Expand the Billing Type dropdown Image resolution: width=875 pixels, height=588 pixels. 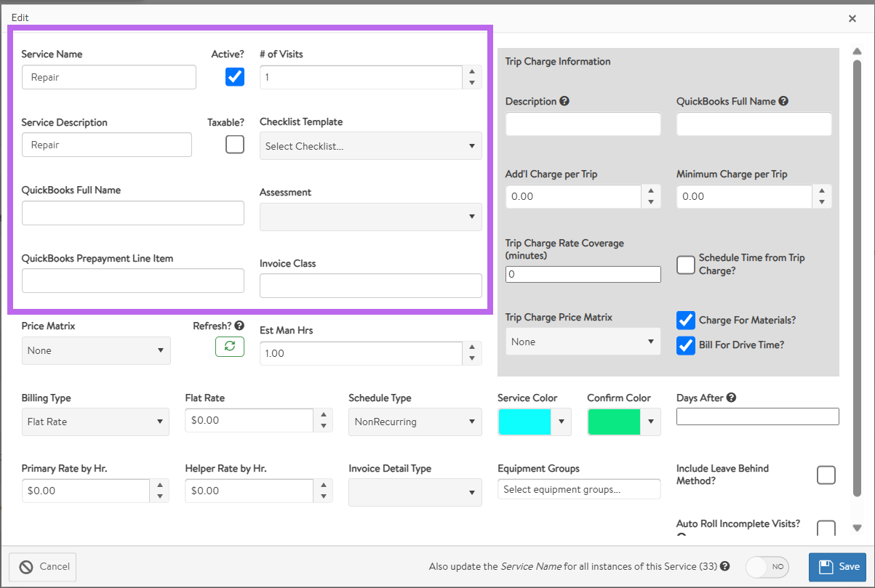[x=95, y=422]
